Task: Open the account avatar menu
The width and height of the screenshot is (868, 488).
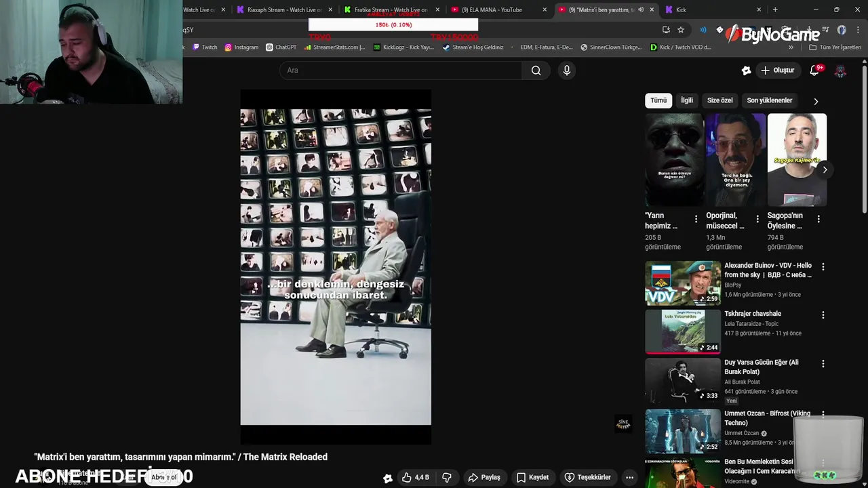Action: 840,70
